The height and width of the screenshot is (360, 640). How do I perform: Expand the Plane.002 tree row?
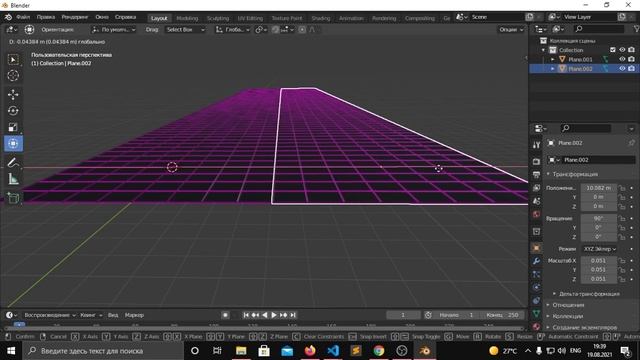click(x=553, y=69)
